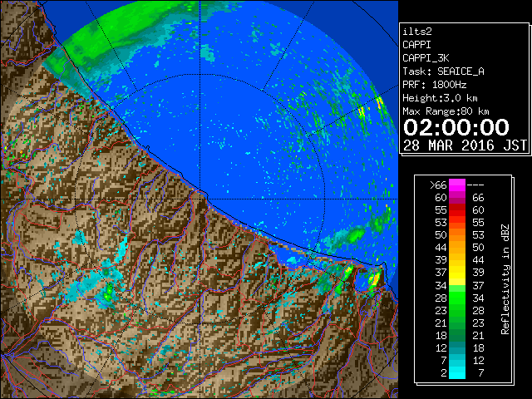Click the 'Max Range:80 km' text
Viewport: 532px width, 399px height.
pyautogui.click(x=446, y=111)
